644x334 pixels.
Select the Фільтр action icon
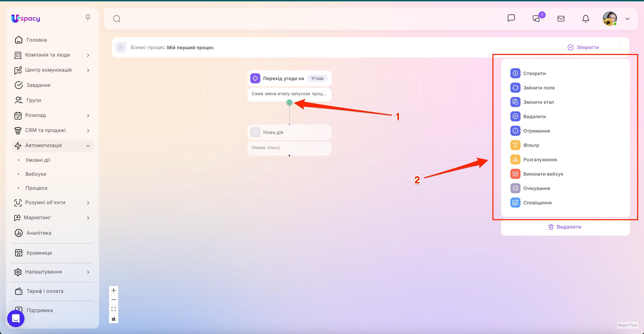pos(515,145)
